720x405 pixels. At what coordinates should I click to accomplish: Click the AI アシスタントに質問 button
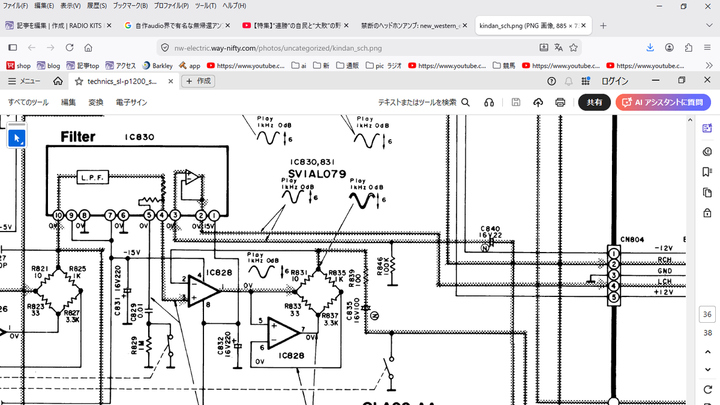[663, 102]
